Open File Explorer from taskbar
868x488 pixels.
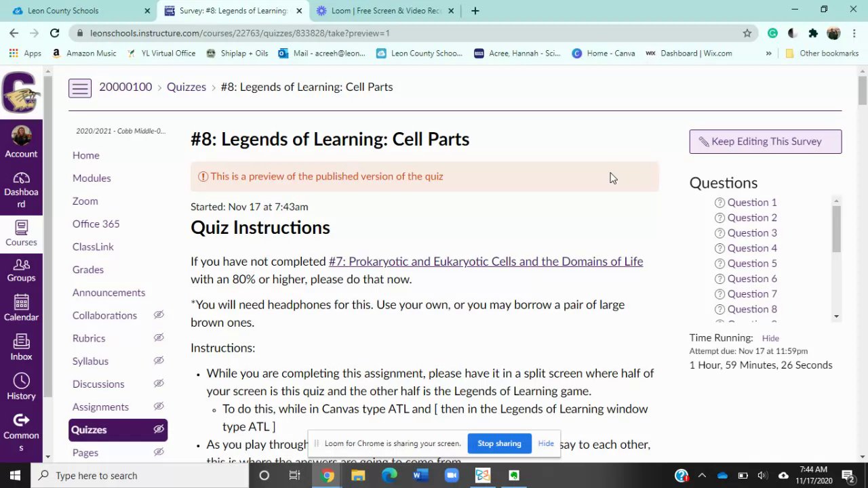(x=357, y=475)
